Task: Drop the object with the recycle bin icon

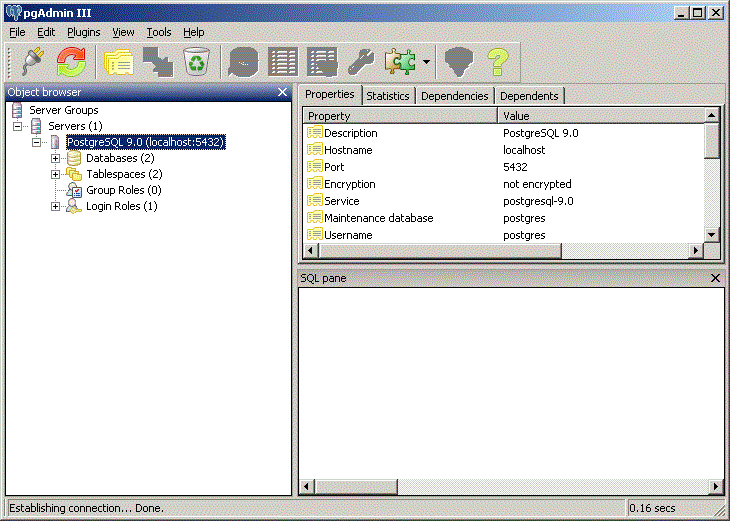Action: tap(196, 61)
